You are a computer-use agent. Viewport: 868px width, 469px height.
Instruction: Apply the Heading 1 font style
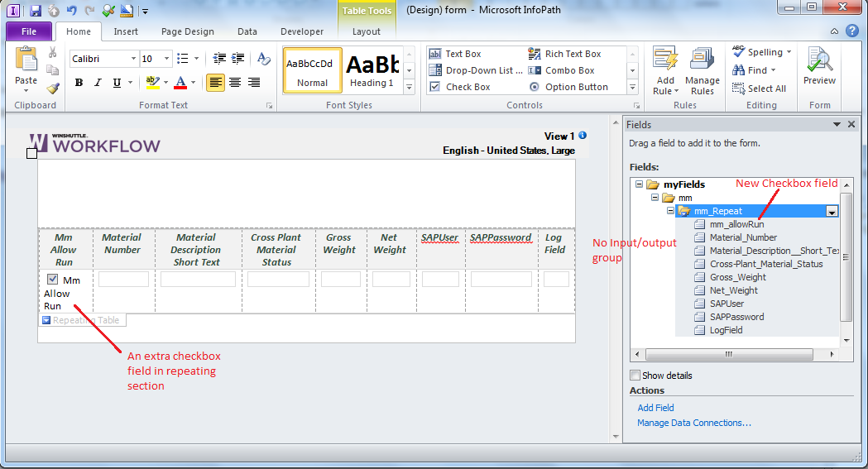coord(372,70)
